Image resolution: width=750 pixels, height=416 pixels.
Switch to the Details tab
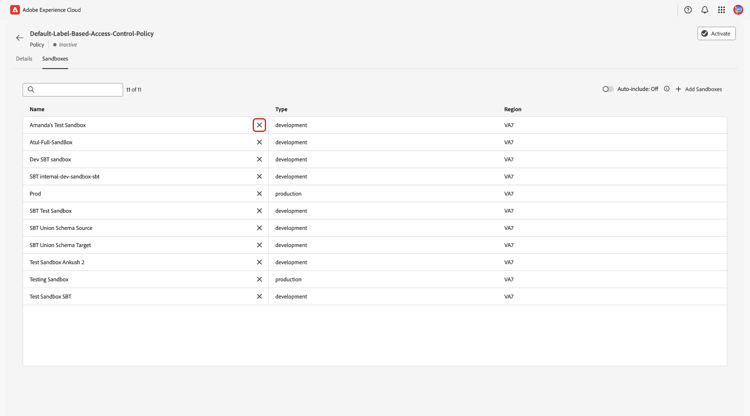coord(24,59)
